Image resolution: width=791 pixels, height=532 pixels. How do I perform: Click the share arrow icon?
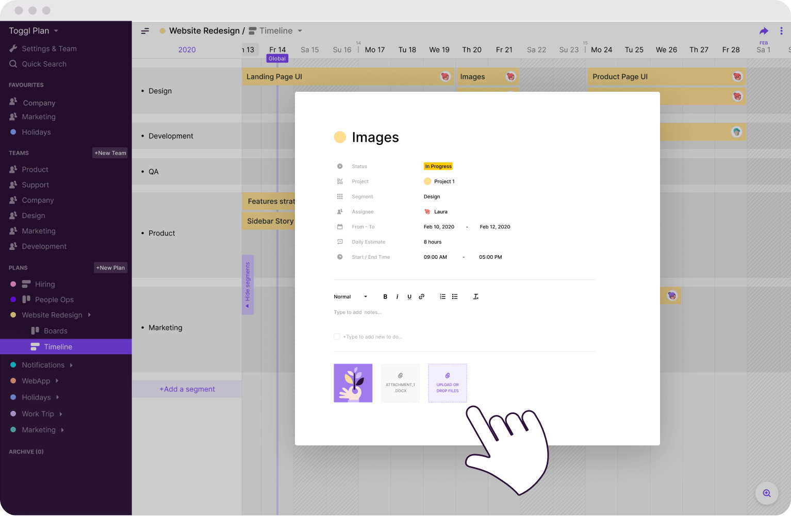[x=764, y=31]
